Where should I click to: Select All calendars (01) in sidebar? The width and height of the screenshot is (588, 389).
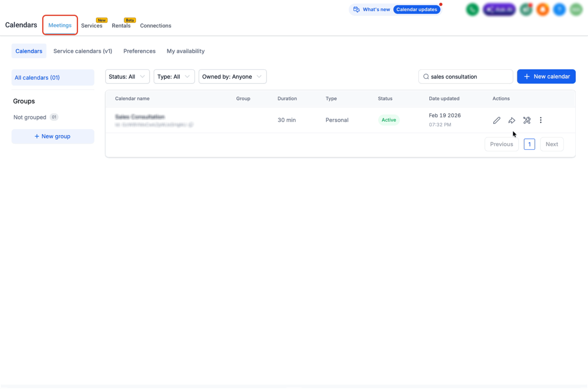coord(53,77)
